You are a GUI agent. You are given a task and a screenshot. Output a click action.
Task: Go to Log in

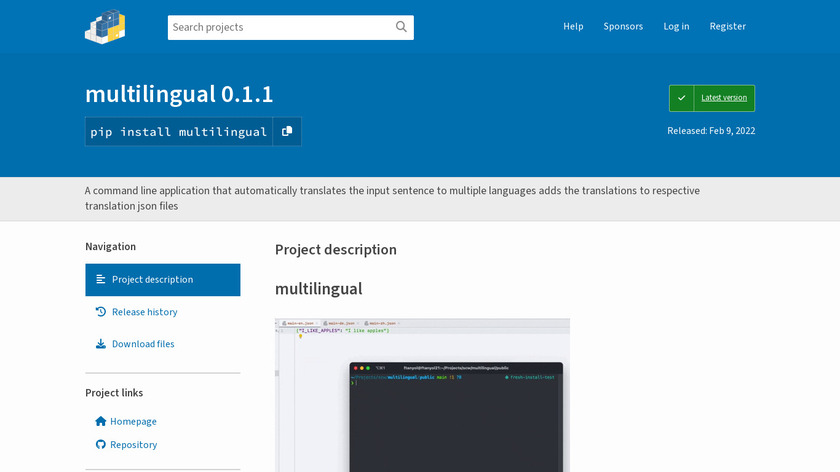(676, 26)
